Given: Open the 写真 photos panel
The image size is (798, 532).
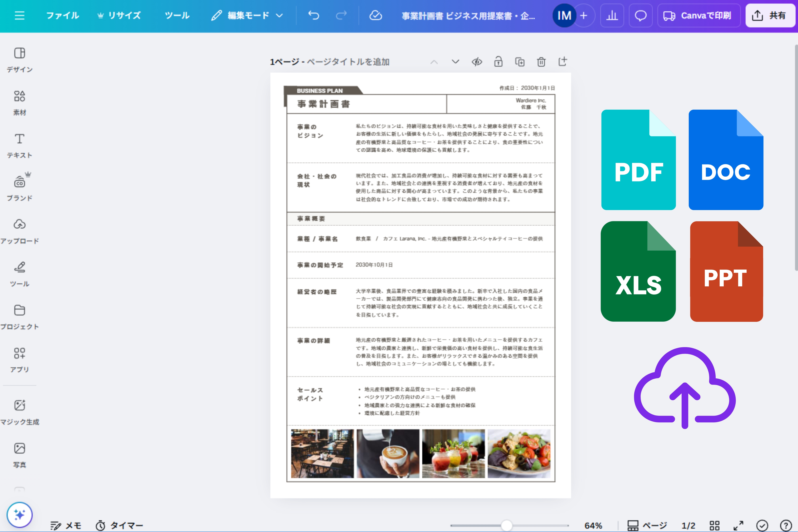Looking at the screenshot, I should point(20,455).
